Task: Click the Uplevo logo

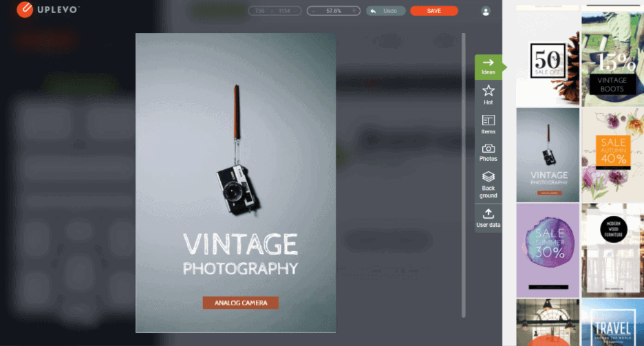Action: pos(48,10)
